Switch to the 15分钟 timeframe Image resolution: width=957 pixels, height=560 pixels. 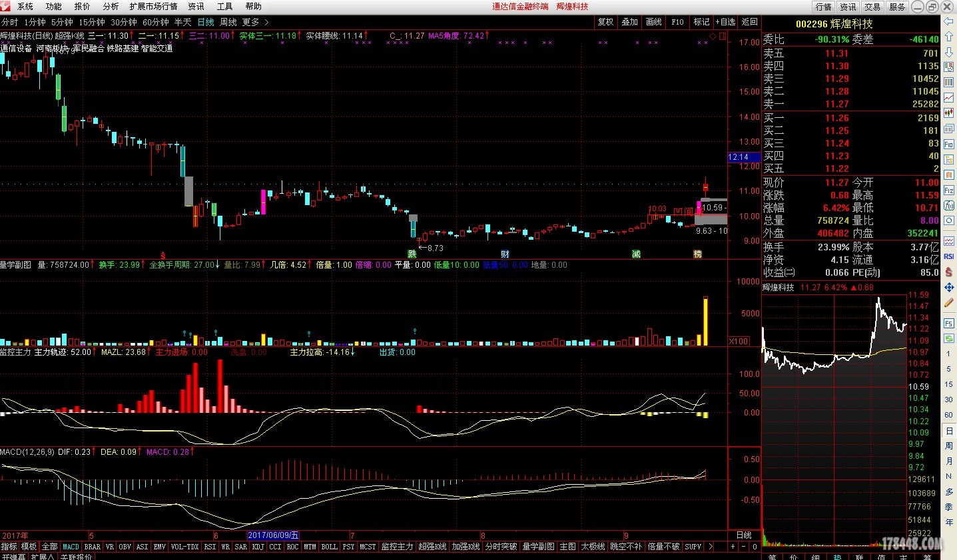[92, 22]
